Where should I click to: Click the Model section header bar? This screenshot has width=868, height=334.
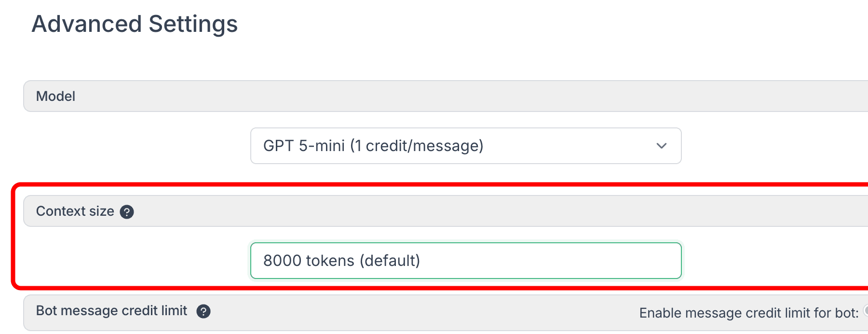(x=434, y=96)
